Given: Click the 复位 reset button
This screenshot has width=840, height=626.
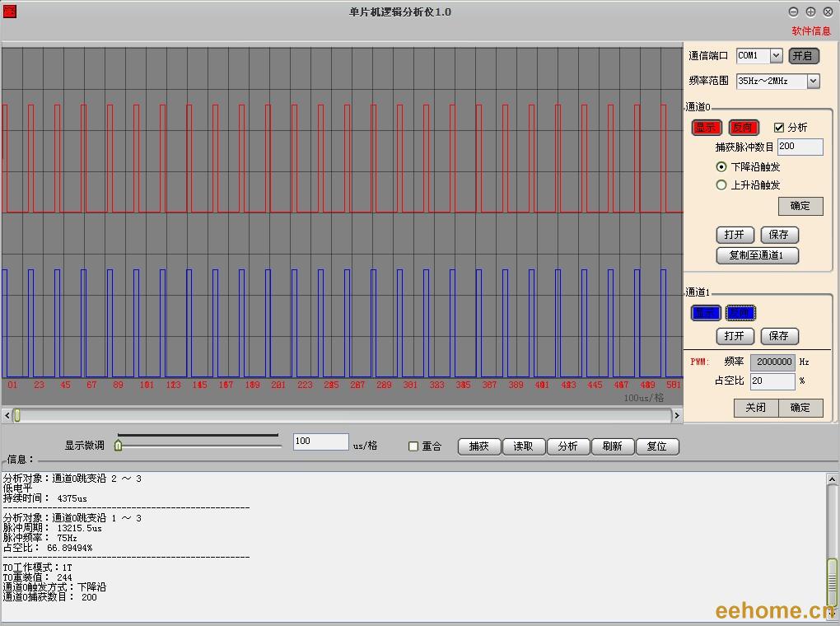Looking at the screenshot, I should (x=657, y=446).
